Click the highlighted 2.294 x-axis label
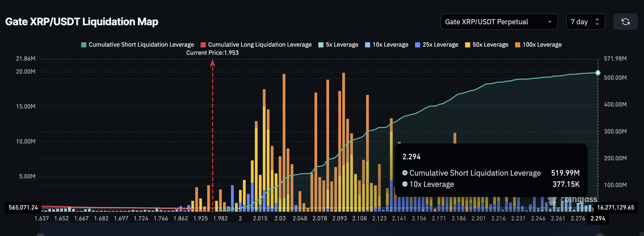This screenshot has width=644, height=236. coord(598,218)
